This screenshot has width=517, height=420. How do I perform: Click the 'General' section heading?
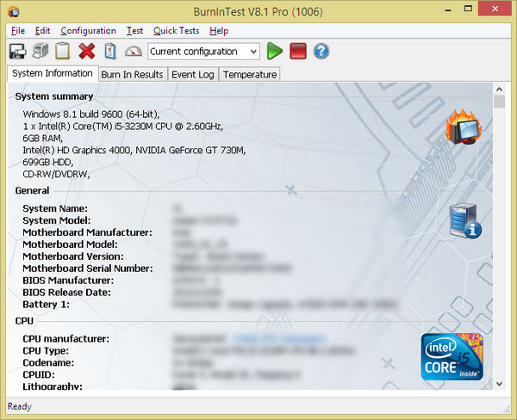coord(32,191)
